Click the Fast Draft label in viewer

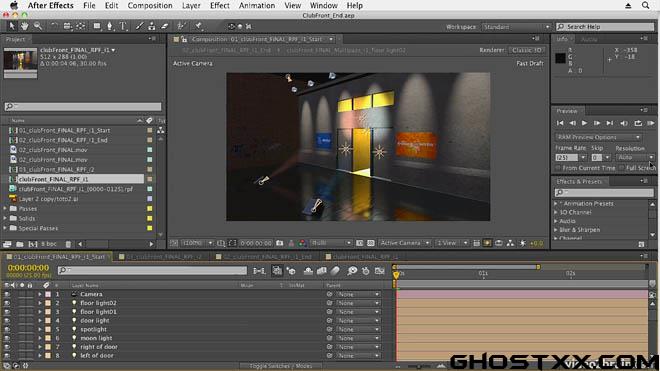click(x=530, y=63)
